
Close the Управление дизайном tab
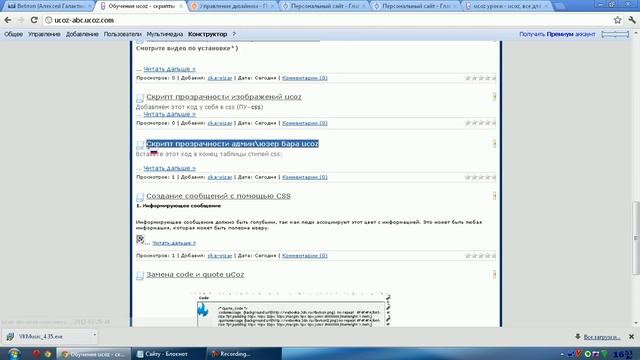pos(272,6)
